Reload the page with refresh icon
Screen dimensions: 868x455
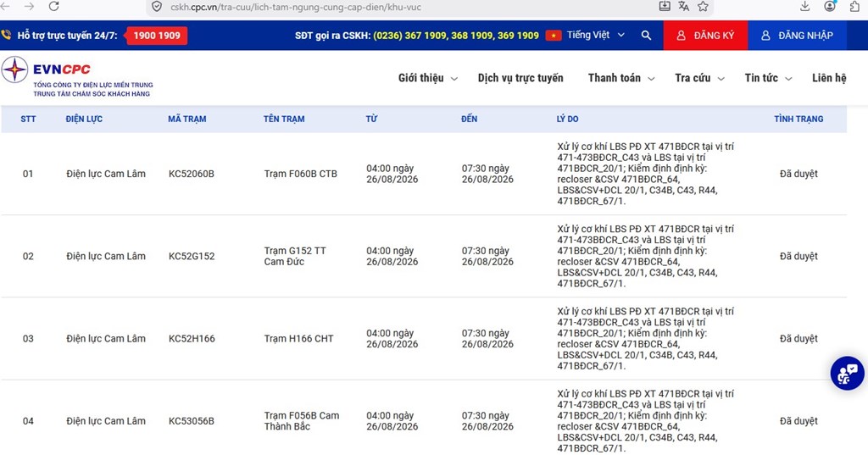click(53, 6)
